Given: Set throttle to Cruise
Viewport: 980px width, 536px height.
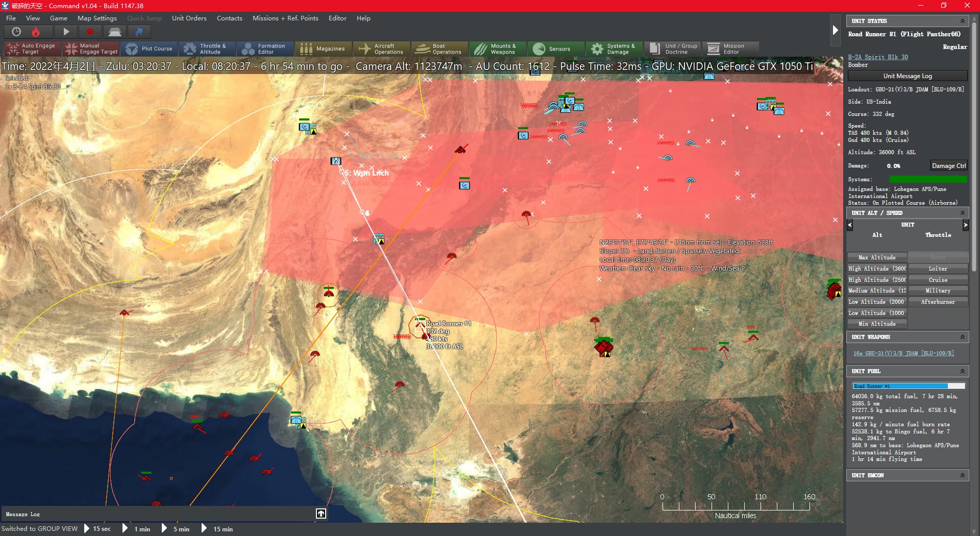Looking at the screenshot, I should (x=938, y=280).
